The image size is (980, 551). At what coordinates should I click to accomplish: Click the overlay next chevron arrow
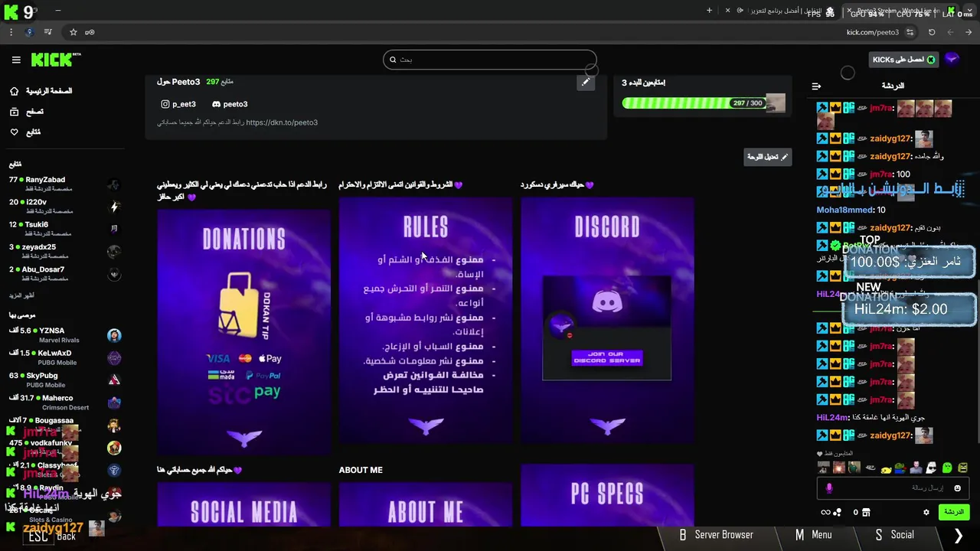point(958,536)
